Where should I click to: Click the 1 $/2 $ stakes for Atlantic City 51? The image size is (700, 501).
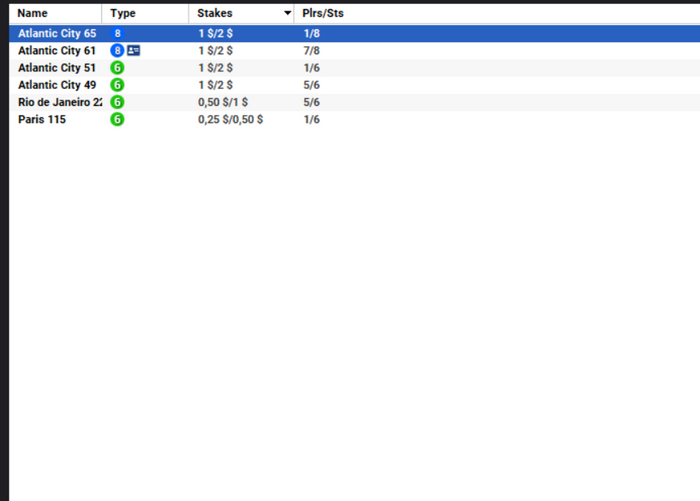[x=215, y=68]
